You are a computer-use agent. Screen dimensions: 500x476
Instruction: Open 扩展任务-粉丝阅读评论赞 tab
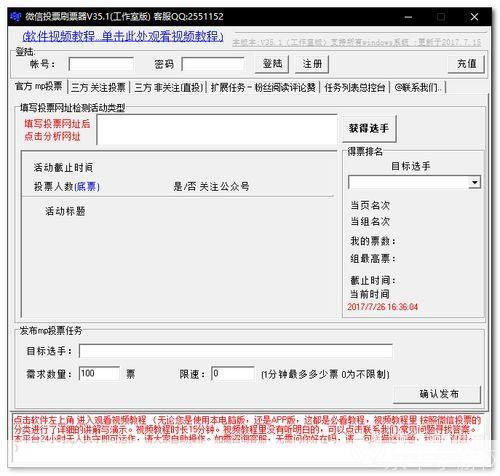coord(263,88)
